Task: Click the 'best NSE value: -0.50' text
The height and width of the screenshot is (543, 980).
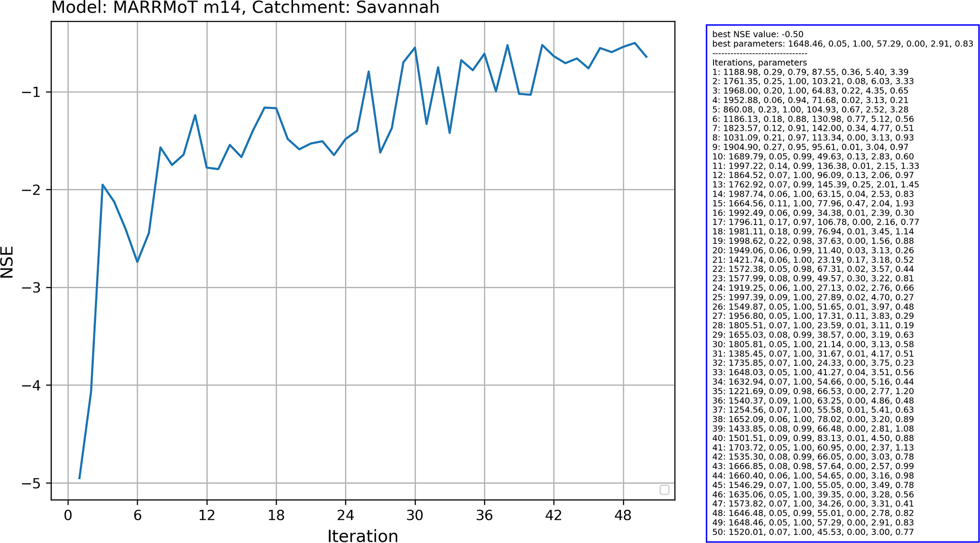Action: [758, 34]
